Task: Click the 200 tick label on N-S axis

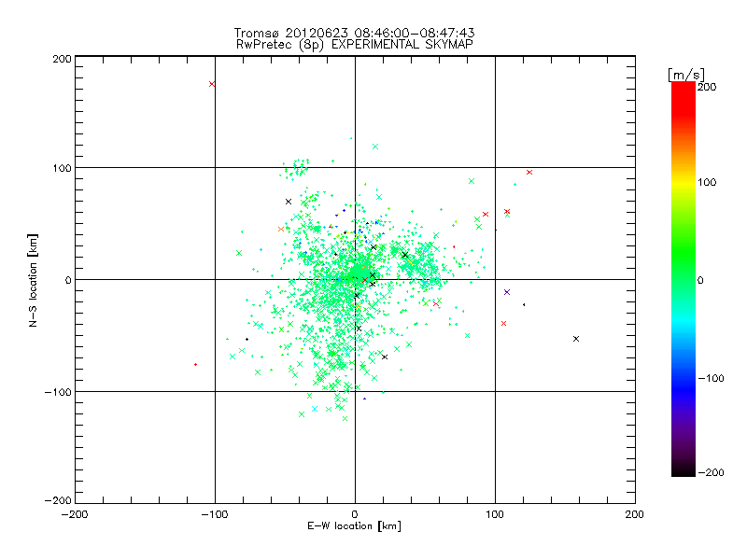Action: (x=62, y=59)
